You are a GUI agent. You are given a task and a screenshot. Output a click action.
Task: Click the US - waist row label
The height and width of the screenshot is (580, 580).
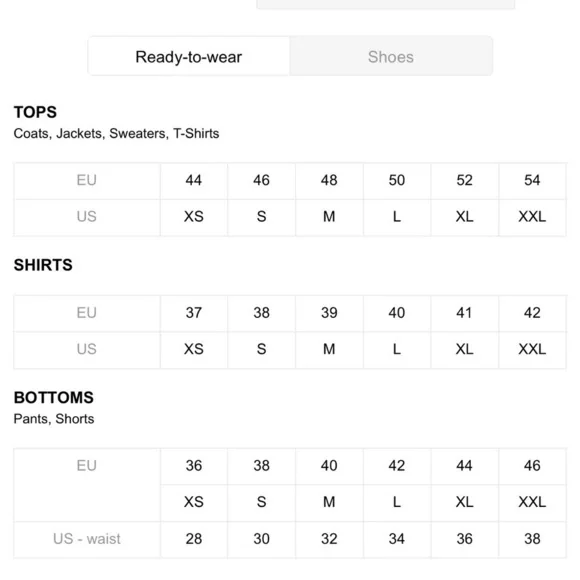click(x=87, y=539)
